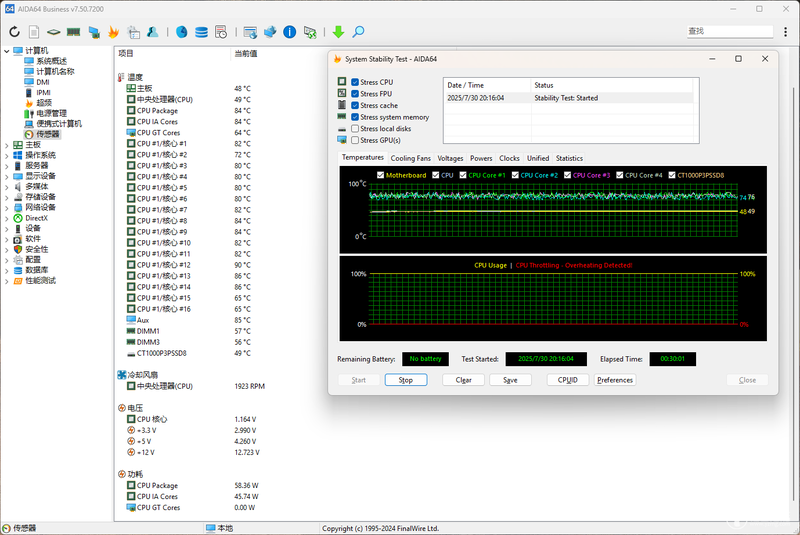Collapse the 计算机 tree node
Image resolution: width=800 pixels, height=535 pixels.
click(7, 50)
